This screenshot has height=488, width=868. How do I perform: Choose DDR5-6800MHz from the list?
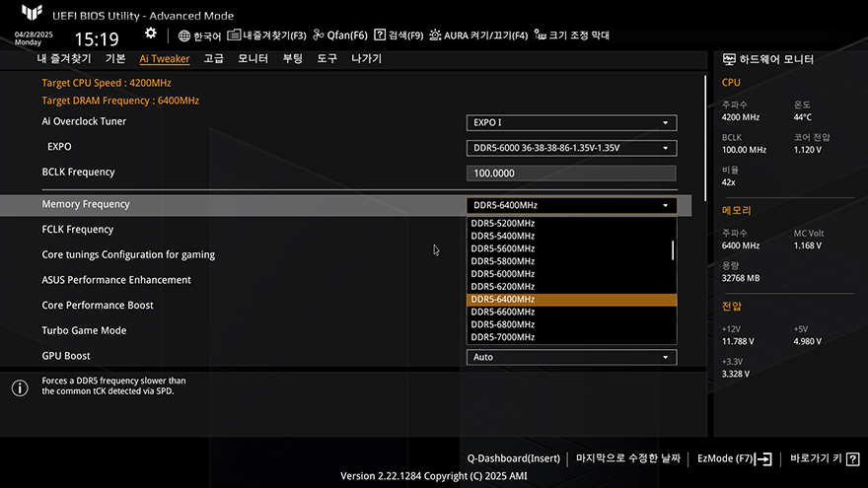click(571, 324)
